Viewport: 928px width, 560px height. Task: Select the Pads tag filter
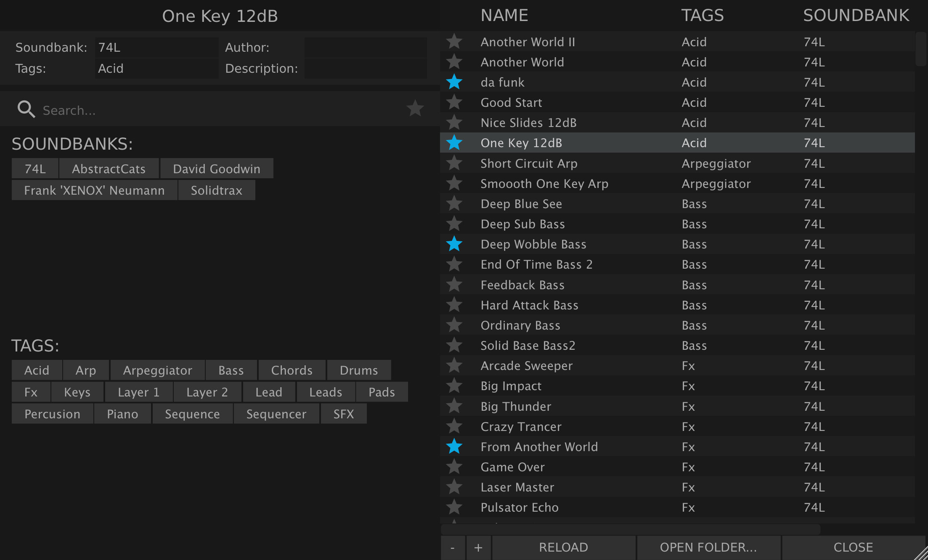tap(381, 392)
